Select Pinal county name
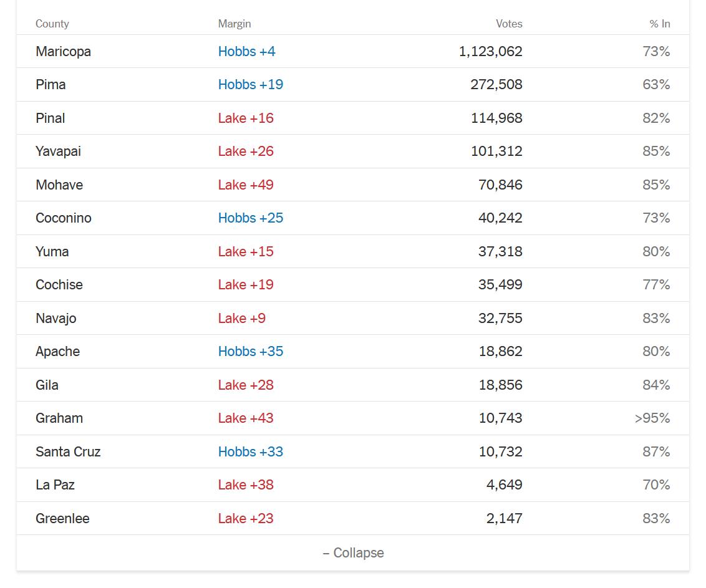 50,118
